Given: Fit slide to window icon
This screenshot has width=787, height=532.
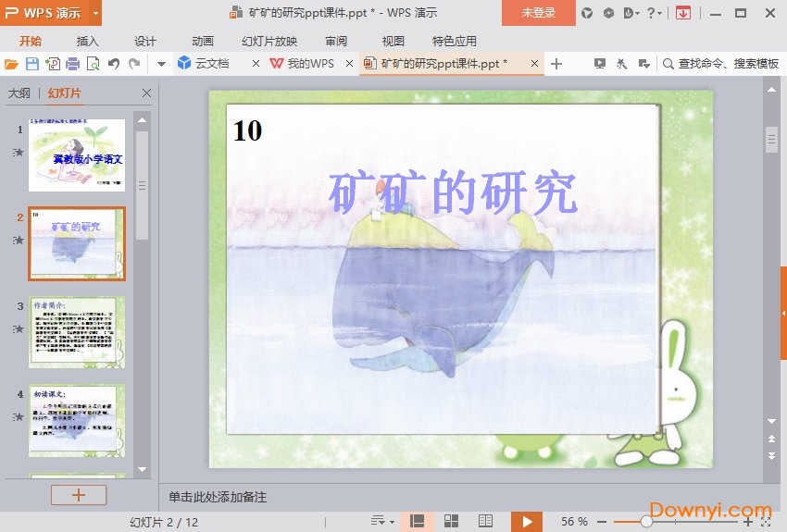Looking at the screenshot, I should point(766,522).
